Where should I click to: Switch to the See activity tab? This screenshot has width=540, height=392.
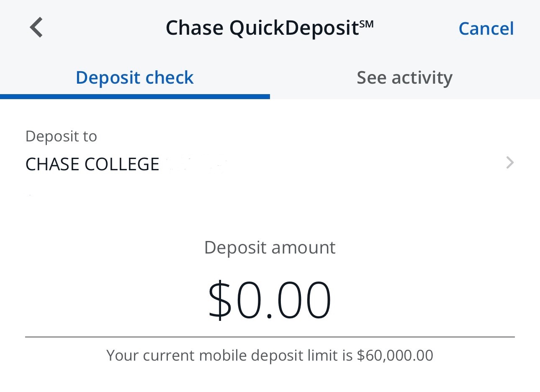coord(404,78)
